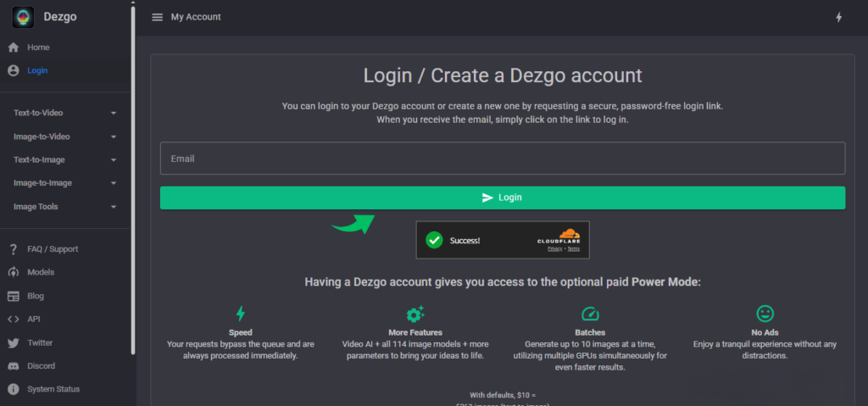Click the lightning bolt icon in top bar

pos(838,17)
